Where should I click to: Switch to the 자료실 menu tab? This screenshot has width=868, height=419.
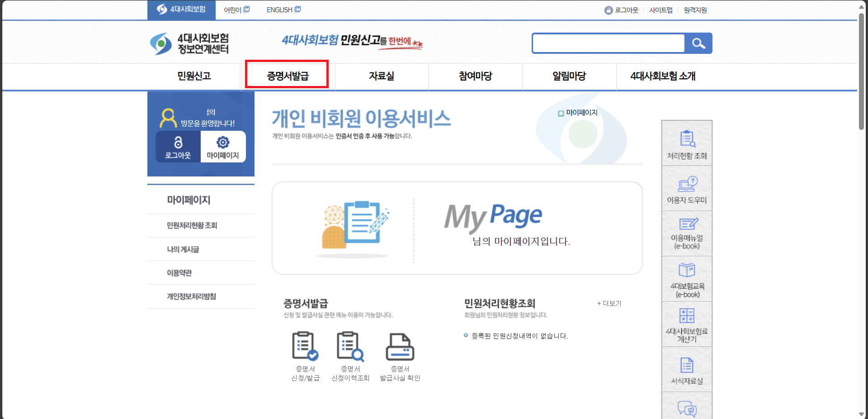(x=382, y=76)
